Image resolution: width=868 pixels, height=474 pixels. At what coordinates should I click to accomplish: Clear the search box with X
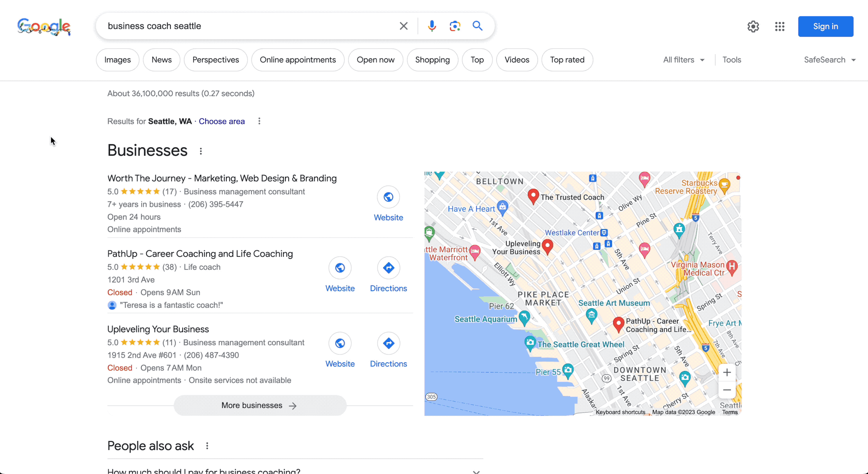[x=403, y=26]
